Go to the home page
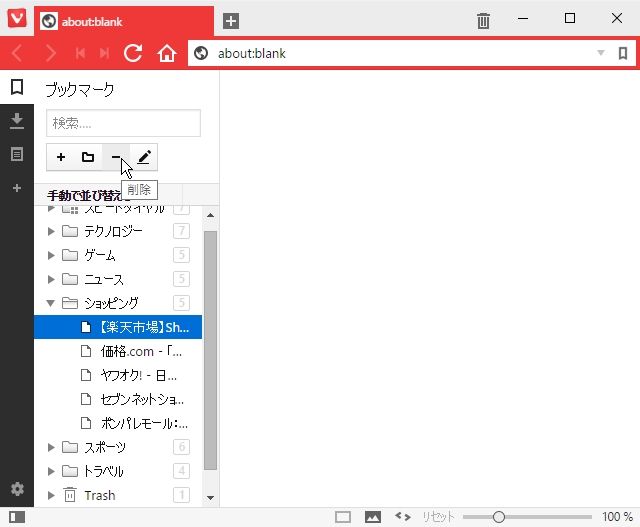Viewport: 640px width, 527px height. 167,53
